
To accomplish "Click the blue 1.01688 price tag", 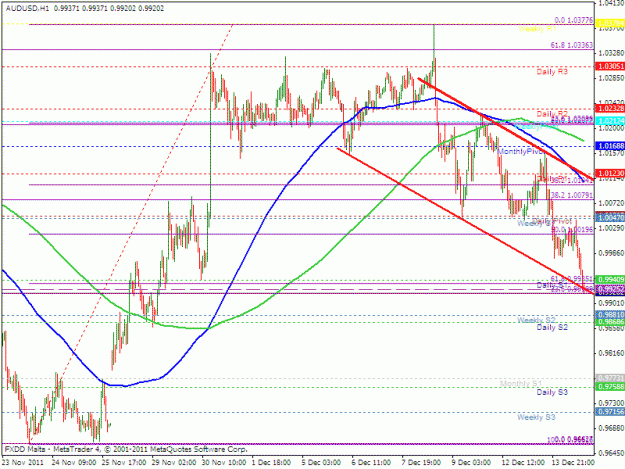I will click(610, 146).
